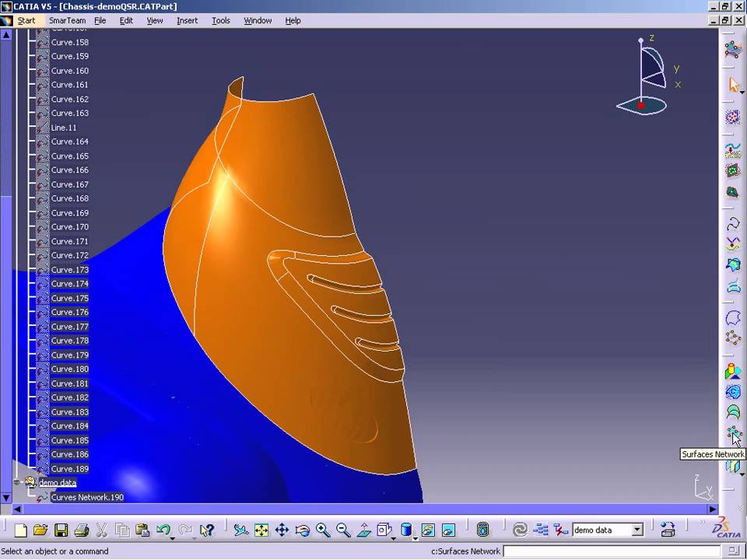This screenshot has height=560, width=747.
Task: Click the Open file folder icon
Action: (x=41, y=530)
